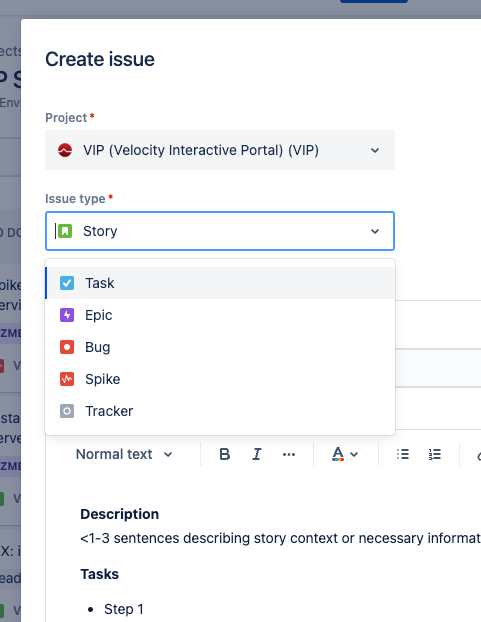The width and height of the screenshot is (481, 622).
Task: Click the green Story bookmark icon
Action: (x=65, y=231)
